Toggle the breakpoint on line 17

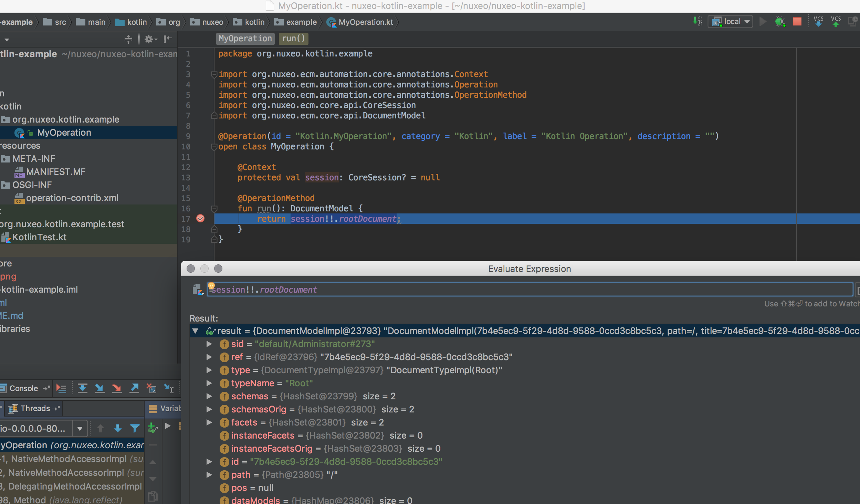pyautogui.click(x=200, y=219)
